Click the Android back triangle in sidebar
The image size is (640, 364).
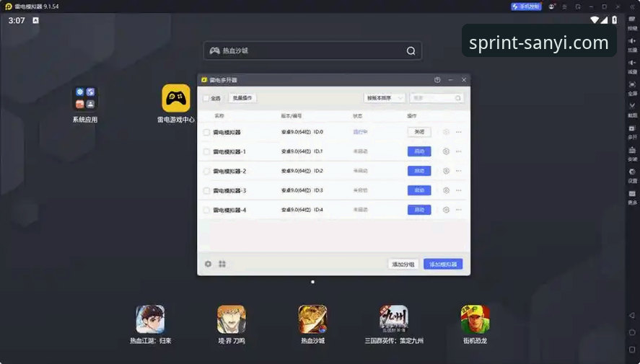point(632,315)
